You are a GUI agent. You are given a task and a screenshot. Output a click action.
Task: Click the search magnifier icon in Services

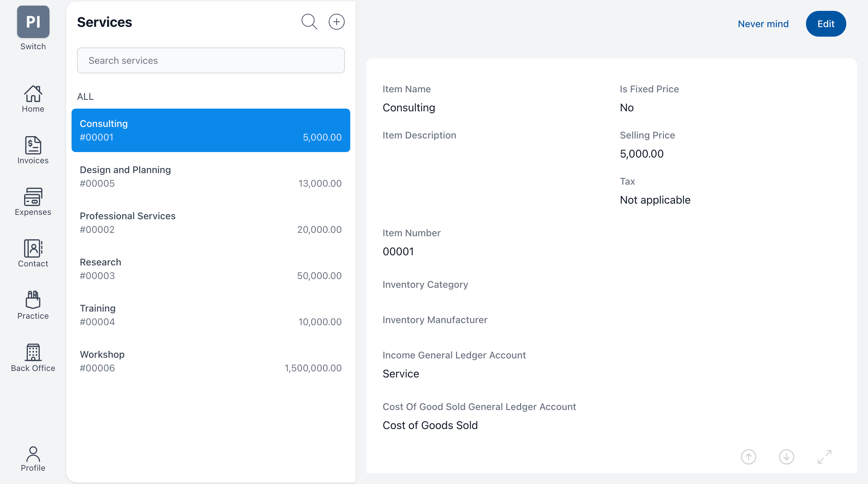point(309,22)
